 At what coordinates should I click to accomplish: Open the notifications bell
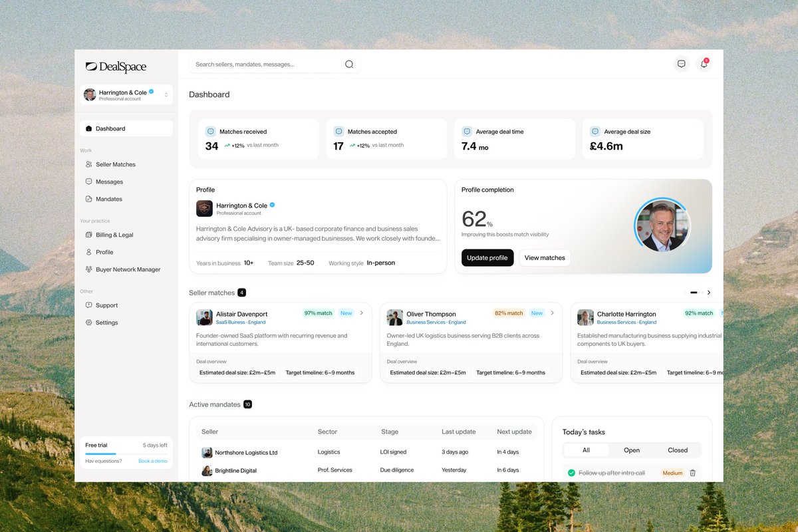(x=704, y=64)
